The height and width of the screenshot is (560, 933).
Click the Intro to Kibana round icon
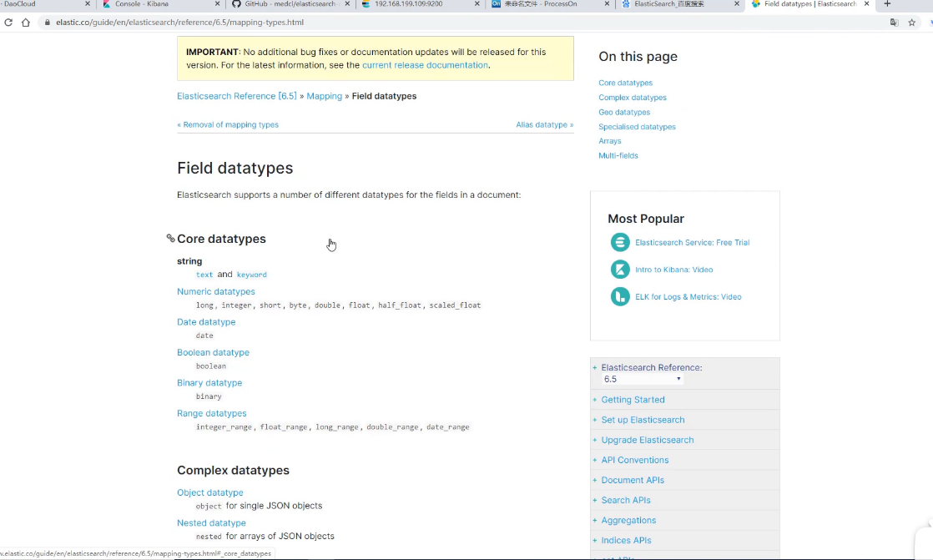620,270
